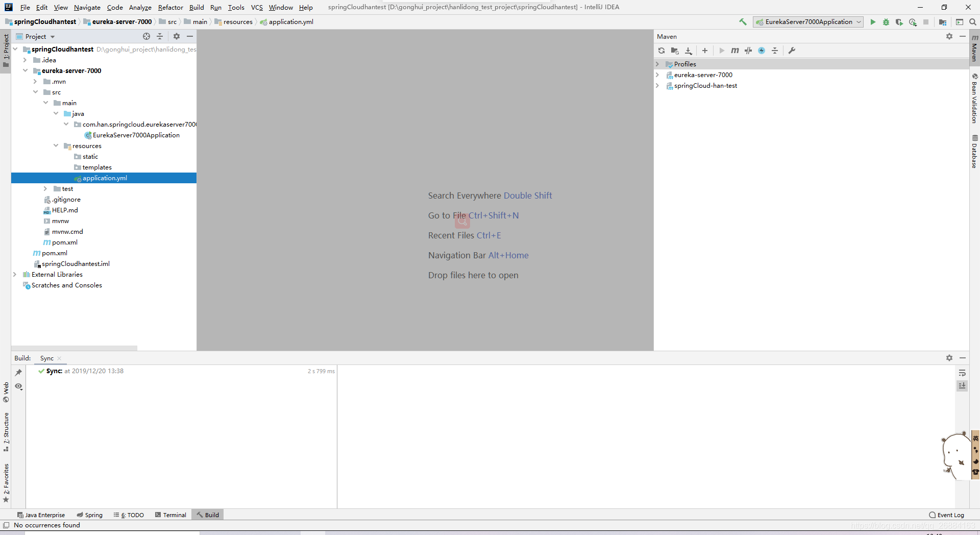Toggle tool window bars icon in the status bar corner
Viewport: 980px width, 535px height.
[6, 525]
